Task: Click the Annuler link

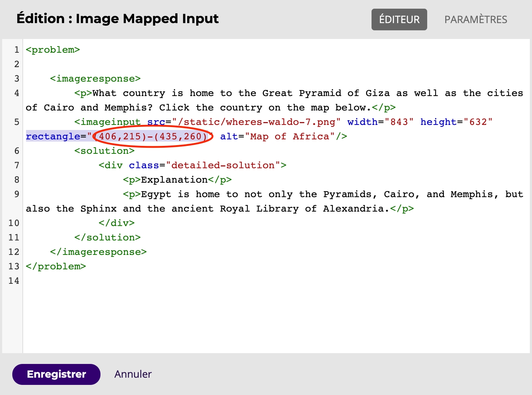Action: 133,374
